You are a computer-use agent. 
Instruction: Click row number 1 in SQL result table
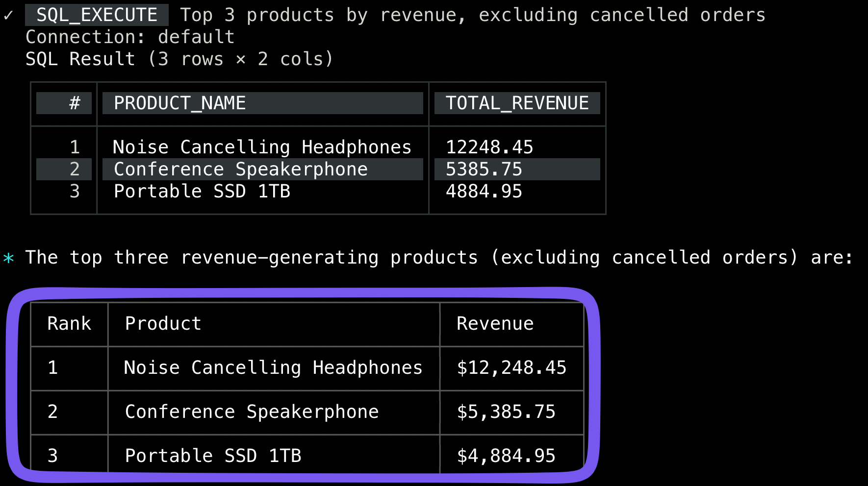click(75, 147)
